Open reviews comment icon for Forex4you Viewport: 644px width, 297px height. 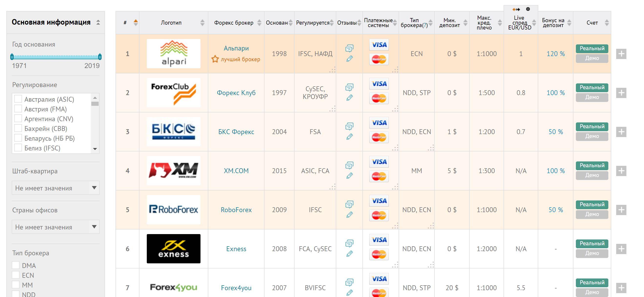point(349,282)
